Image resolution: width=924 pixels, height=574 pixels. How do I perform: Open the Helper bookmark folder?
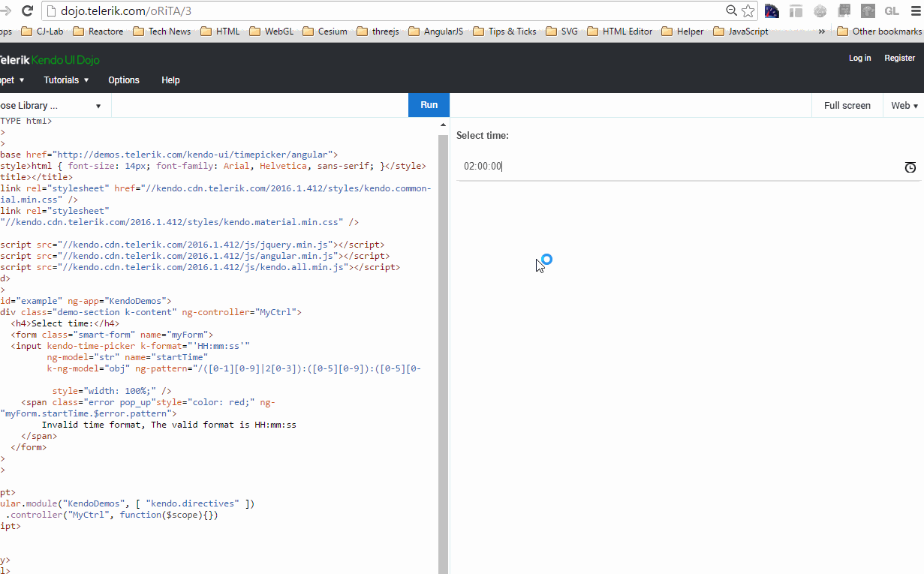point(682,32)
